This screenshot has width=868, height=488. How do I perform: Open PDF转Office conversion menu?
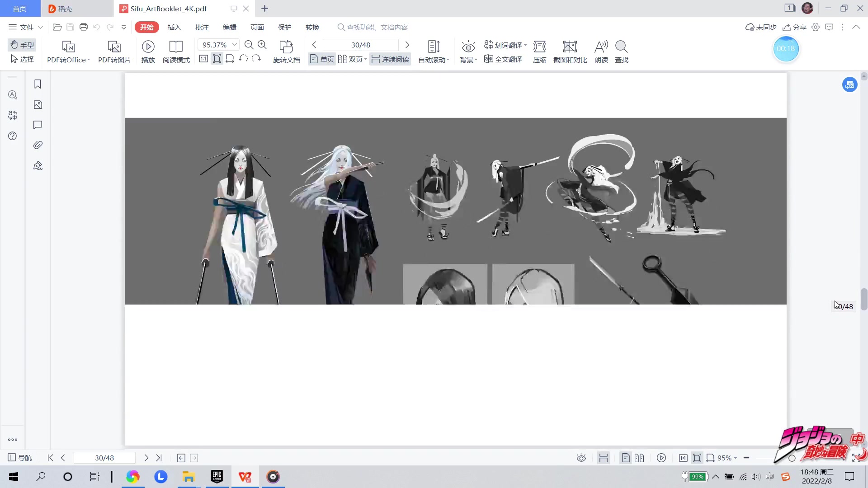point(69,52)
